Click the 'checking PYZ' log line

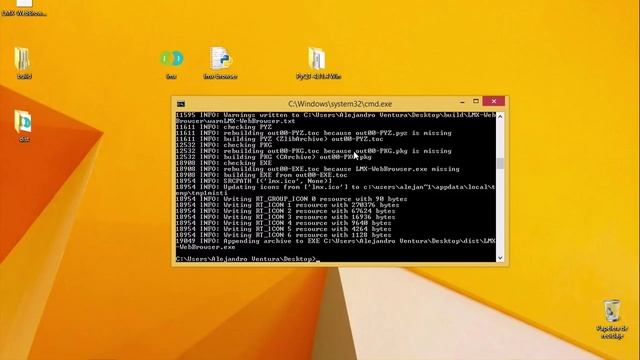click(x=224, y=127)
